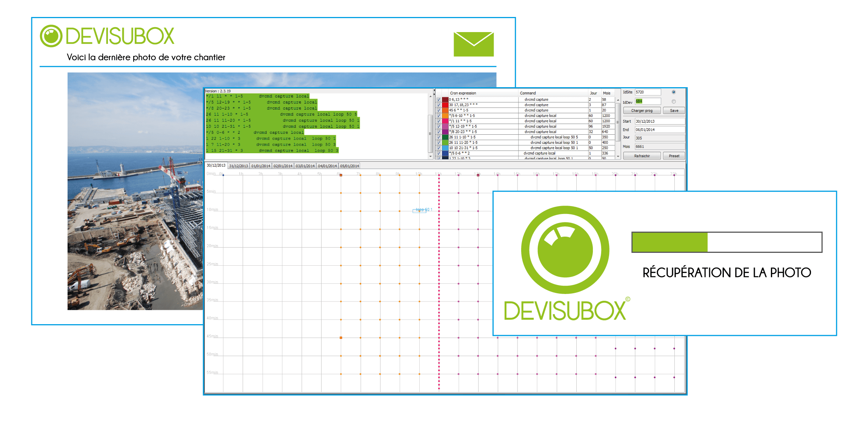Click the Devisubox logo in the email header
Viewport: 868px width, 434px height.
tap(107, 36)
